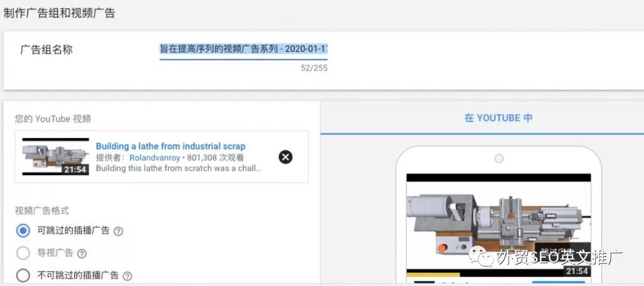The height and width of the screenshot is (286, 644).
Task: Open the Rolandvanroy channel link
Action: (154, 157)
